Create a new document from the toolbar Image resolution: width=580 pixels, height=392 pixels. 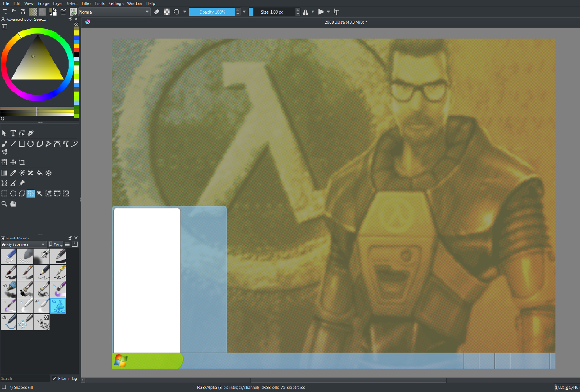5,12
